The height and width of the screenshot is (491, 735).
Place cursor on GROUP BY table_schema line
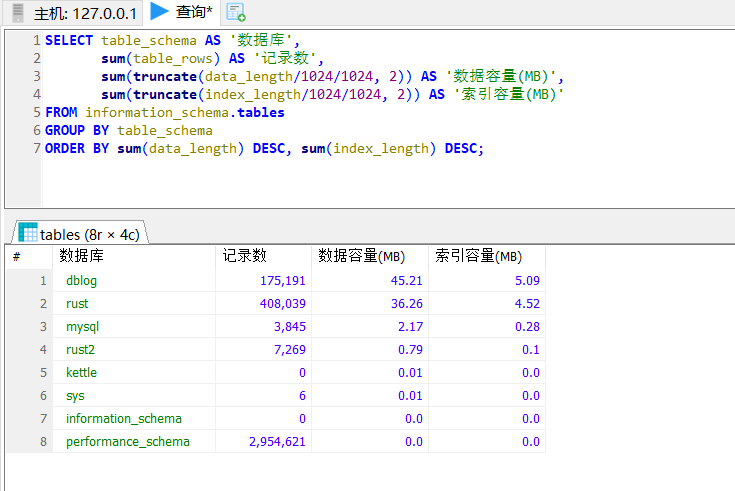coord(128,130)
